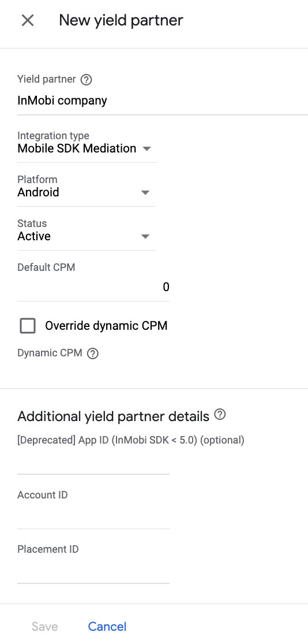Close the New yield partner dialog
308x644 pixels.
coord(28,20)
